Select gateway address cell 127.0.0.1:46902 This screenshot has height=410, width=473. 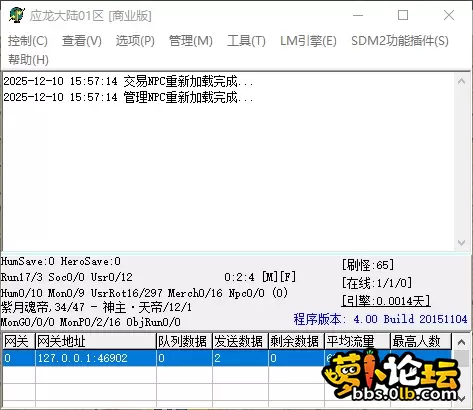[96, 358]
